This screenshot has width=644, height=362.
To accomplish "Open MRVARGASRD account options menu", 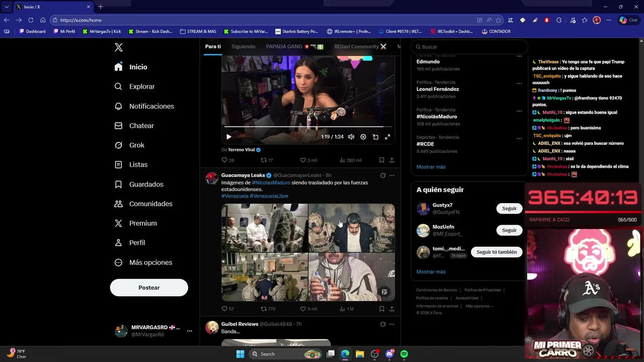I will click(x=190, y=331).
